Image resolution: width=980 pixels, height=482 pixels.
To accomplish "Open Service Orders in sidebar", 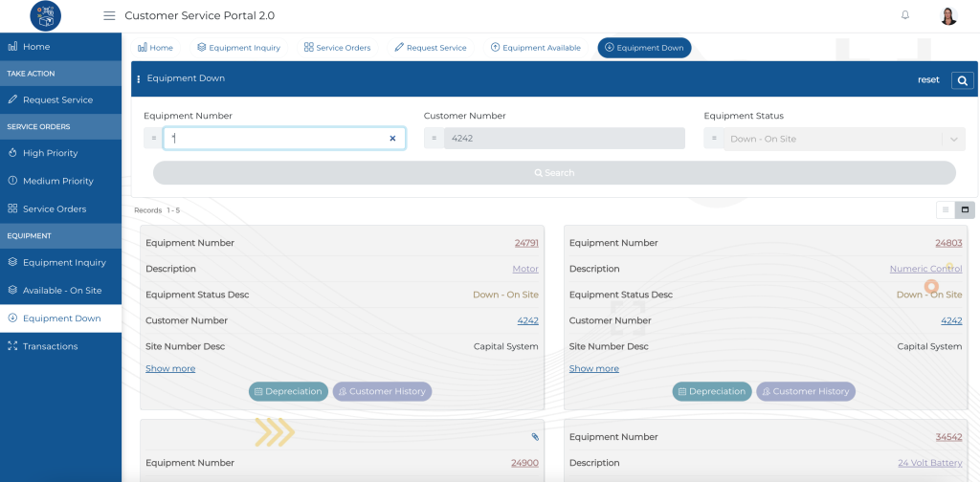I will pyautogui.click(x=60, y=209).
